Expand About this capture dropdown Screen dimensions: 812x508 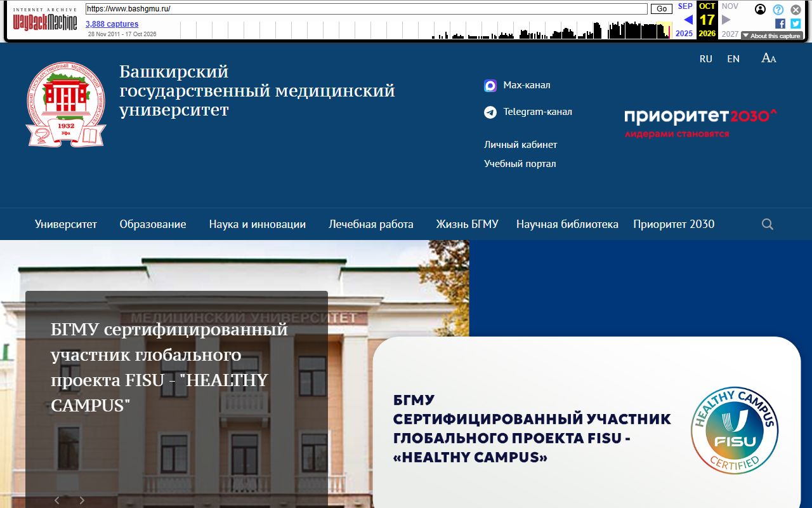tap(771, 36)
